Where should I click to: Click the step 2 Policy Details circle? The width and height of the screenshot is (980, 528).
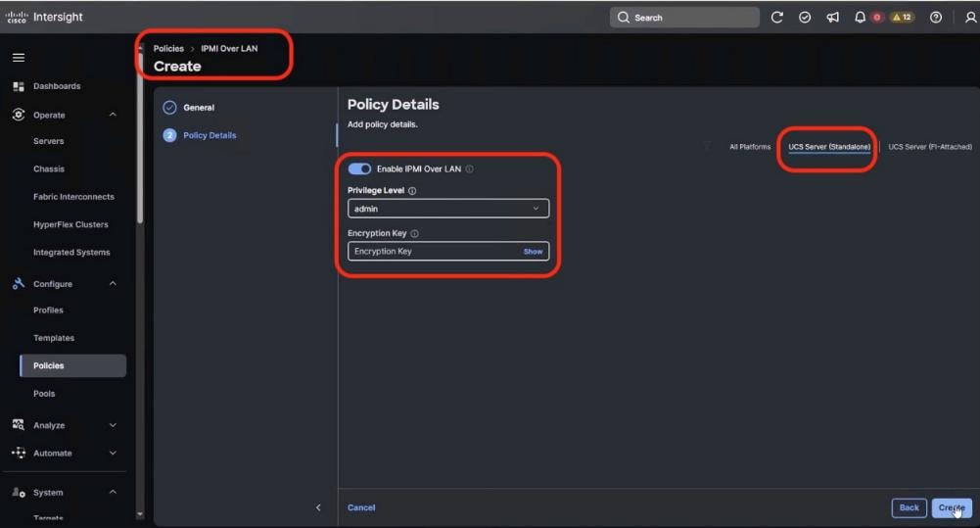(x=169, y=135)
